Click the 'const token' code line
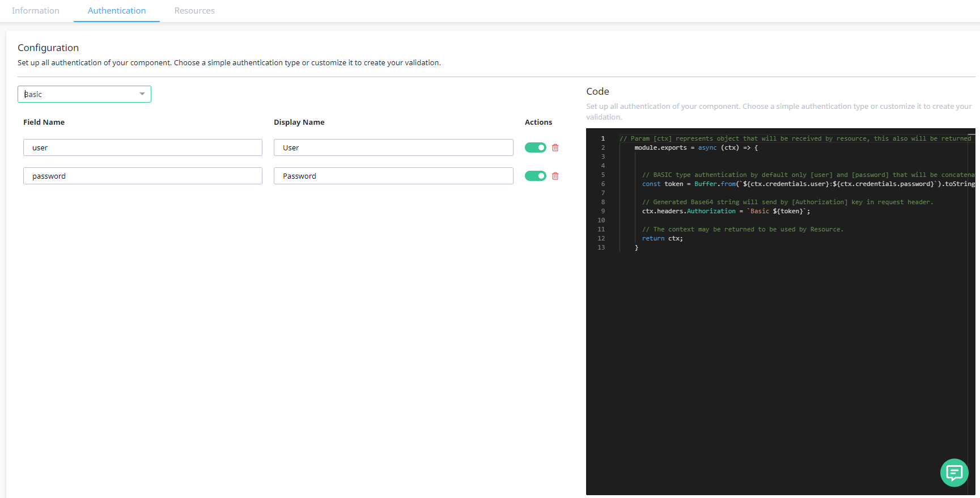The image size is (980, 498). pos(808,184)
